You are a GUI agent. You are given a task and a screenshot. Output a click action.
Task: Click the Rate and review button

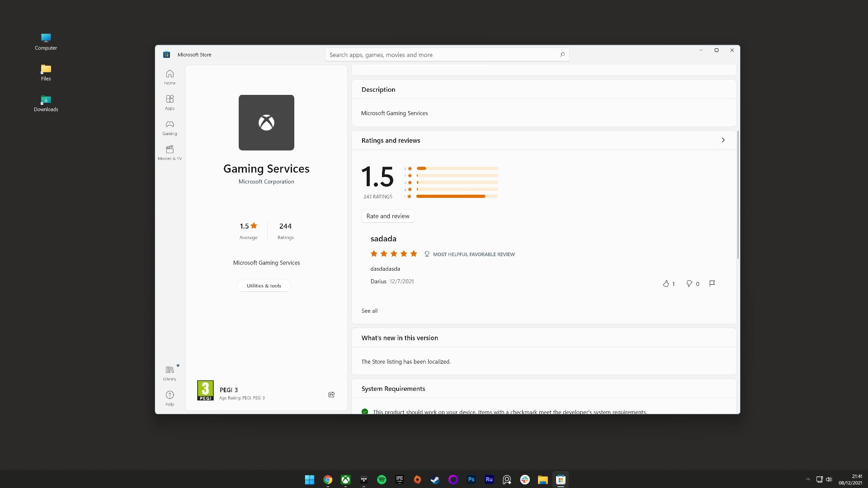pos(388,216)
